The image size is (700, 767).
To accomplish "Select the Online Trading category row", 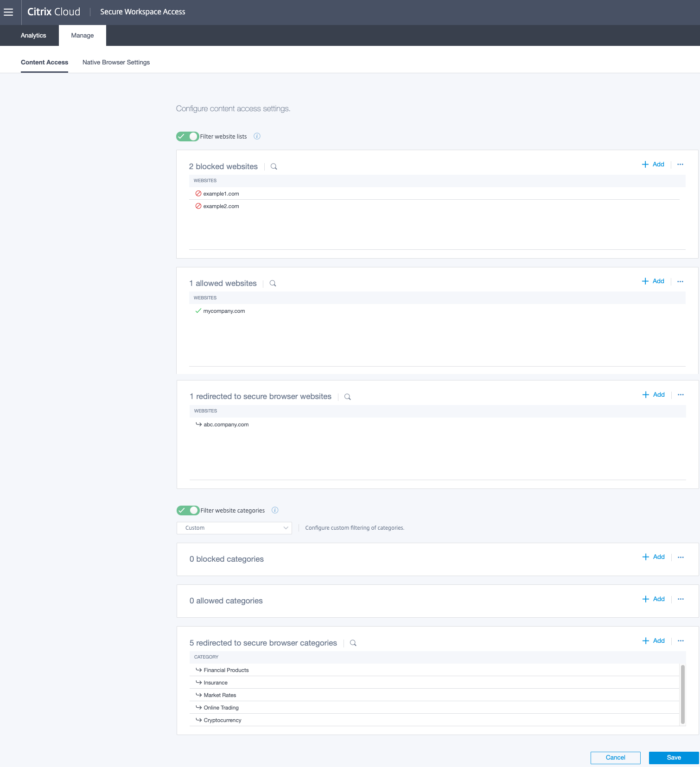I will [434, 707].
